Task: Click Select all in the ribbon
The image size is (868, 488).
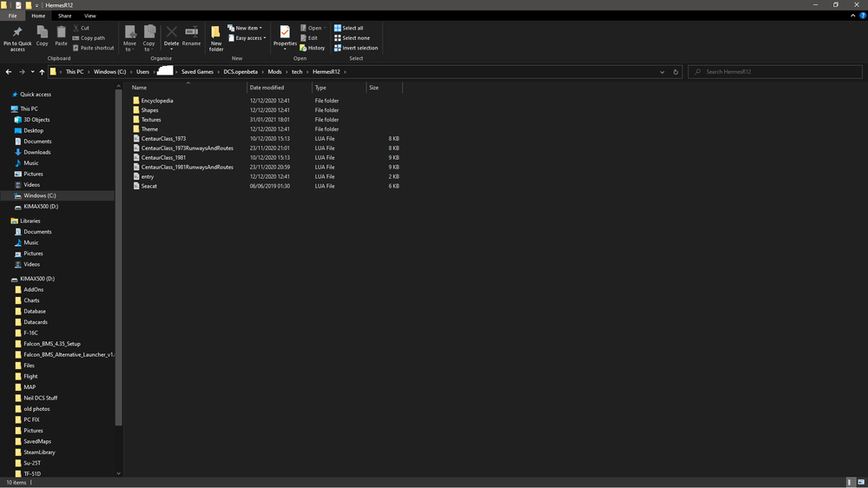Action: tap(349, 28)
